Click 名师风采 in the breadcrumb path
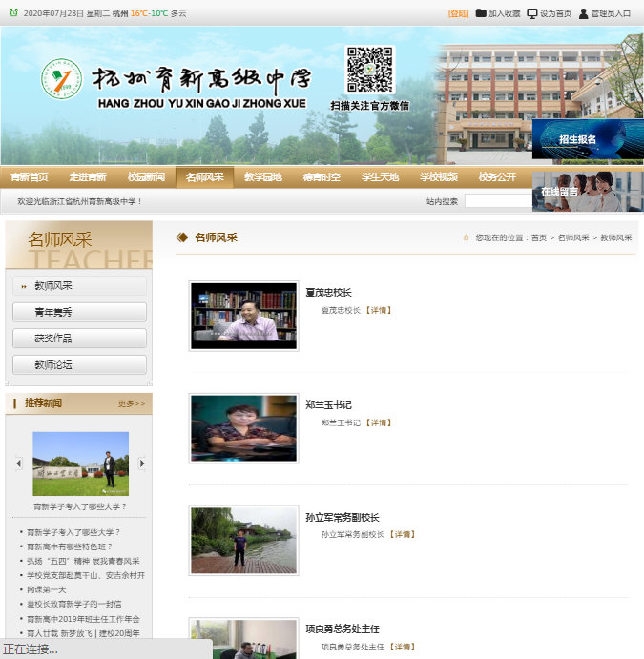Screen dimensions: 644x659 (x=573, y=237)
